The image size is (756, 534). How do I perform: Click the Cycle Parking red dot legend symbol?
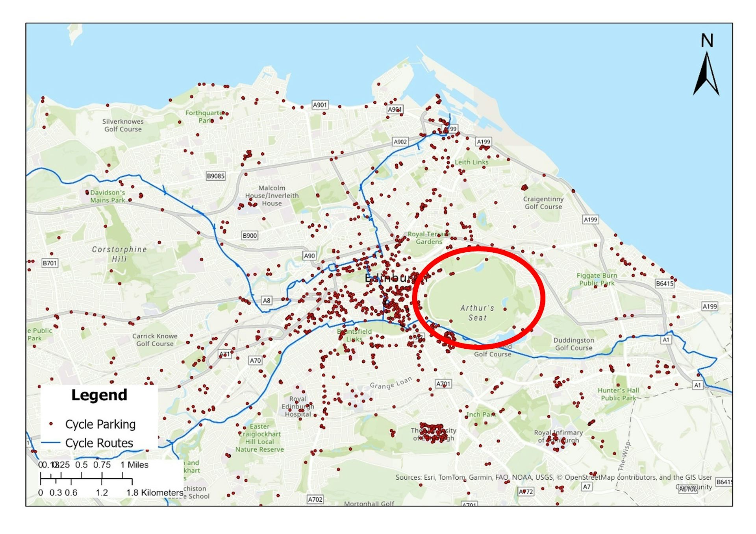pos(51,424)
